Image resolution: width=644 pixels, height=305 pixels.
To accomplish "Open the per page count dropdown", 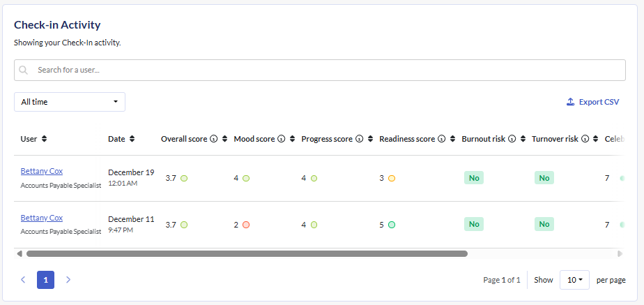I will tap(574, 280).
